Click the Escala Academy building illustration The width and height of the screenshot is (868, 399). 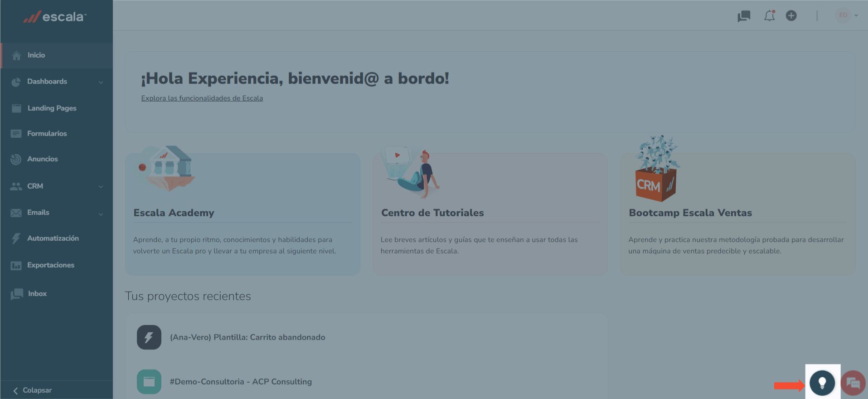point(167,168)
